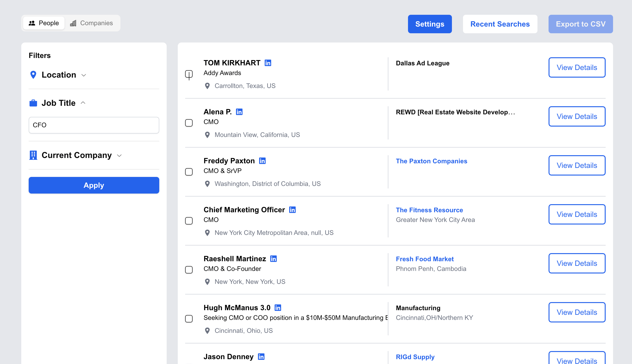
Task: Click the Greater New York City Area text
Action: [435, 220]
